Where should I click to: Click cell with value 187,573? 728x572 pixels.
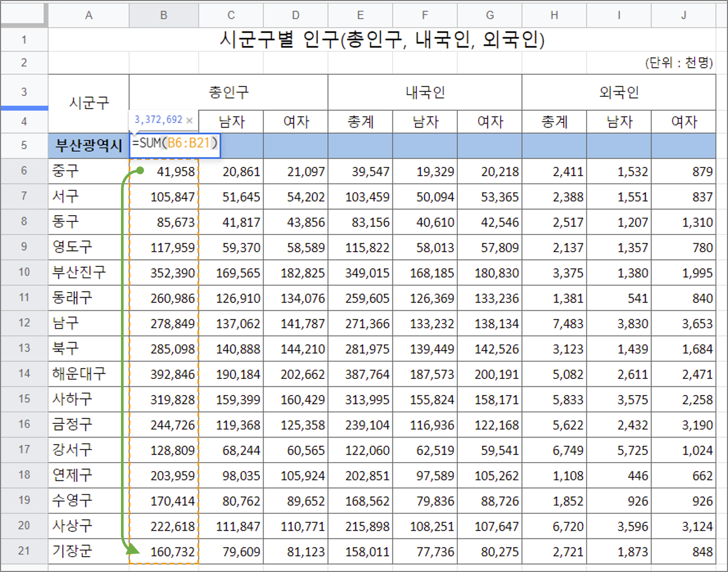(425, 374)
